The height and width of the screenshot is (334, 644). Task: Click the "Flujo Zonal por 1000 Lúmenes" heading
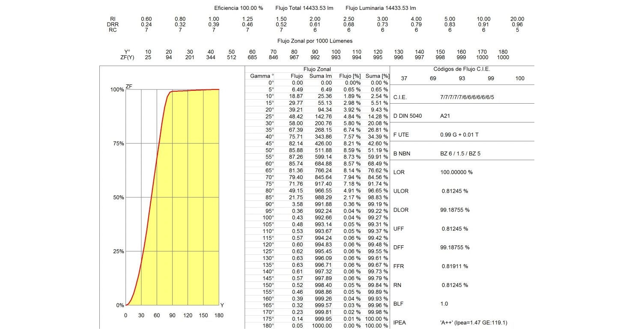(315, 41)
